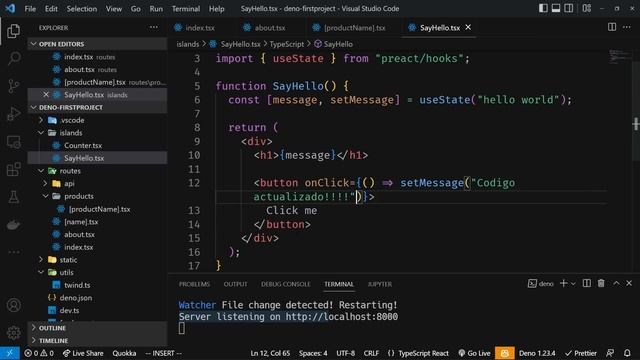Open notifications bell
Viewport: 640px width, 360px height.
click(x=627, y=353)
